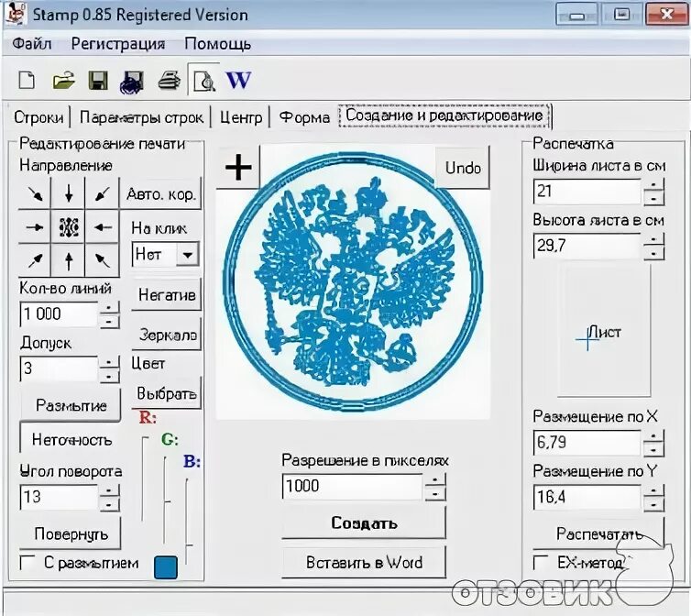Select the downward direction arrow

(69, 194)
